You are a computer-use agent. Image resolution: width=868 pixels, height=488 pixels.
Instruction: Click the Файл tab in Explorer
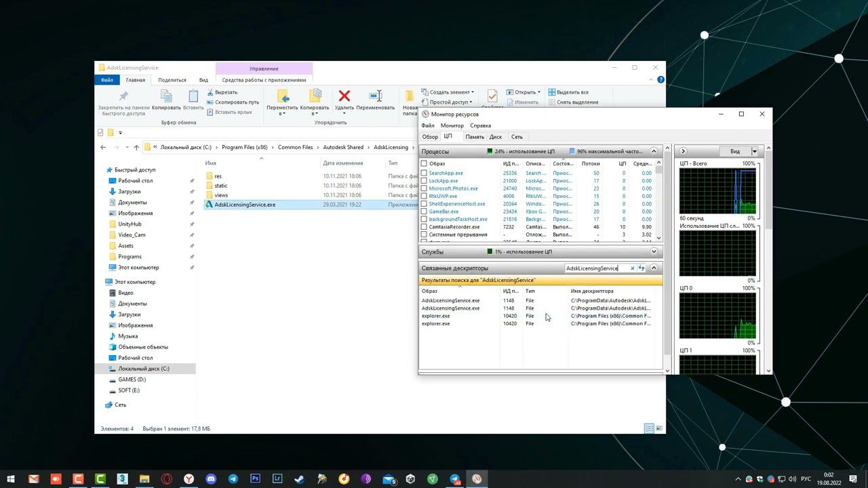coord(107,80)
